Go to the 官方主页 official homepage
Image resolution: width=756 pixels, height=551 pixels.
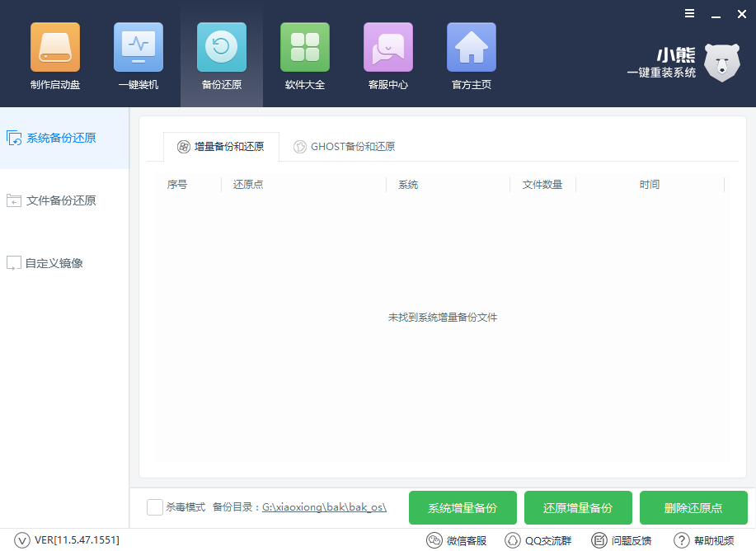(472, 48)
